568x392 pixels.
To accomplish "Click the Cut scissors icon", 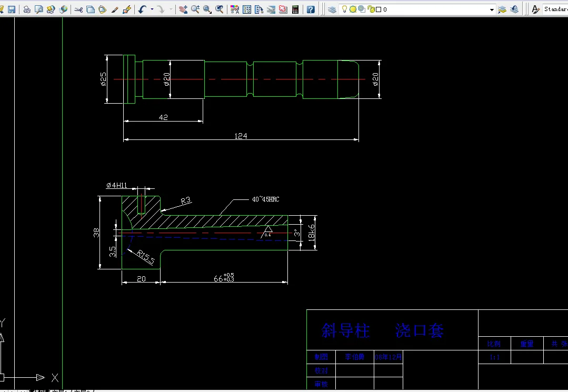I will tap(78, 9).
